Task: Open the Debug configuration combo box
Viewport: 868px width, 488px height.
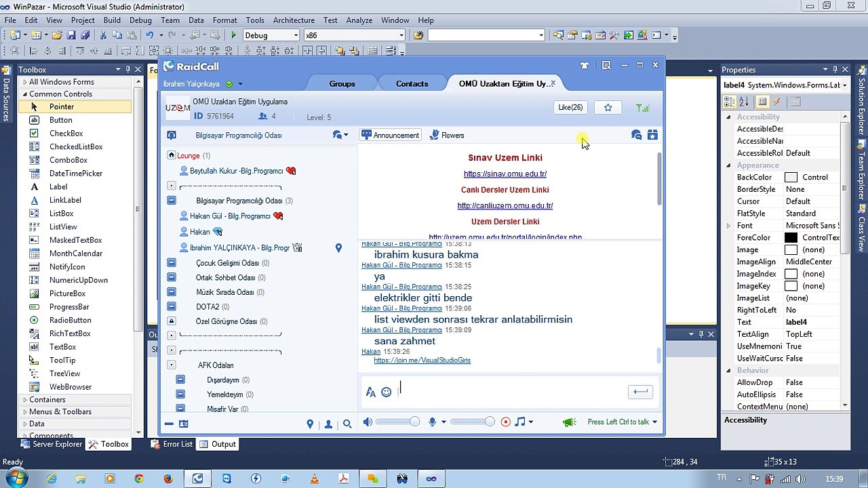Action: [271, 35]
